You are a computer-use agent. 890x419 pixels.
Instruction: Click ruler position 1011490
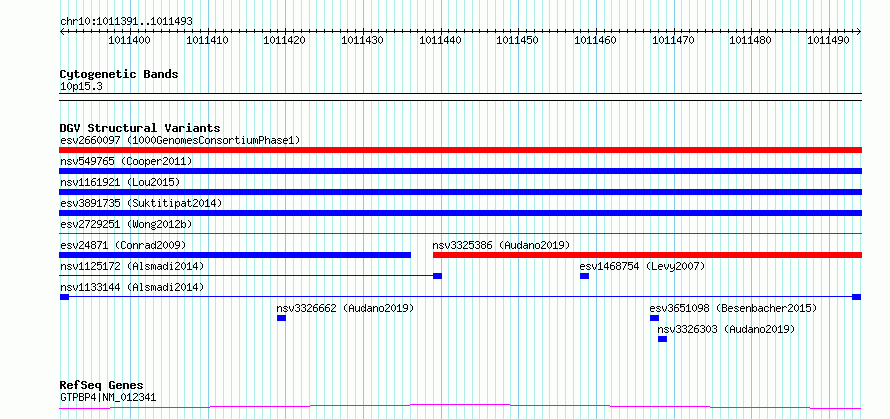(x=828, y=40)
